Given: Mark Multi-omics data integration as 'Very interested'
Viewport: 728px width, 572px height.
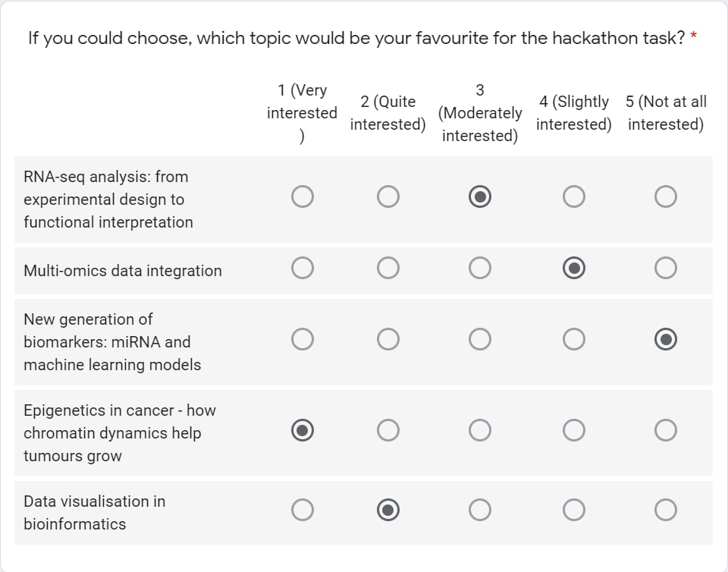Looking at the screenshot, I should [303, 268].
